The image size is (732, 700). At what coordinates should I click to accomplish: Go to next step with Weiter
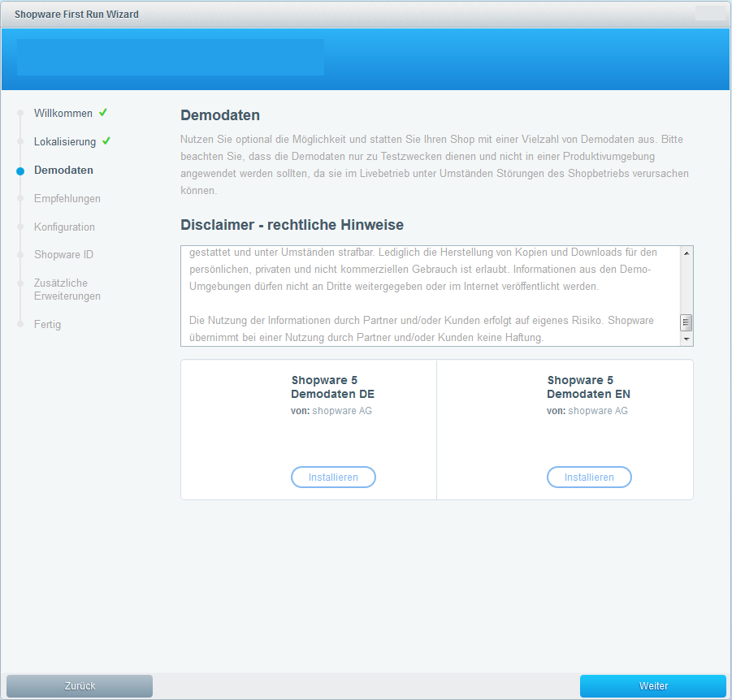pos(652,685)
